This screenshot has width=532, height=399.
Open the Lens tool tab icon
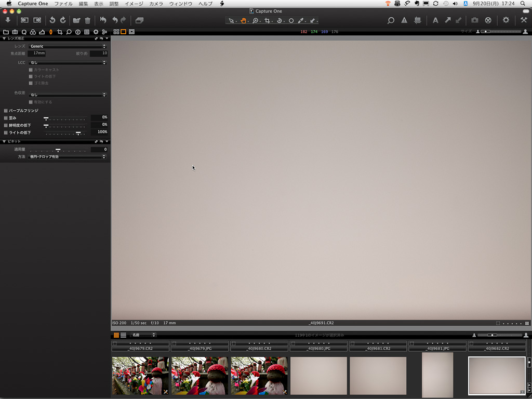(x=51, y=32)
